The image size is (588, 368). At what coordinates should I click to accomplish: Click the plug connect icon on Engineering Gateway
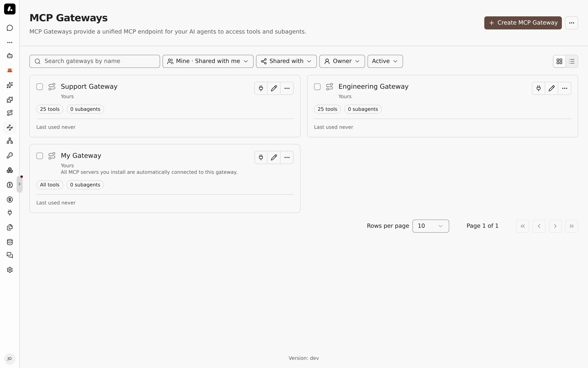pyautogui.click(x=539, y=88)
